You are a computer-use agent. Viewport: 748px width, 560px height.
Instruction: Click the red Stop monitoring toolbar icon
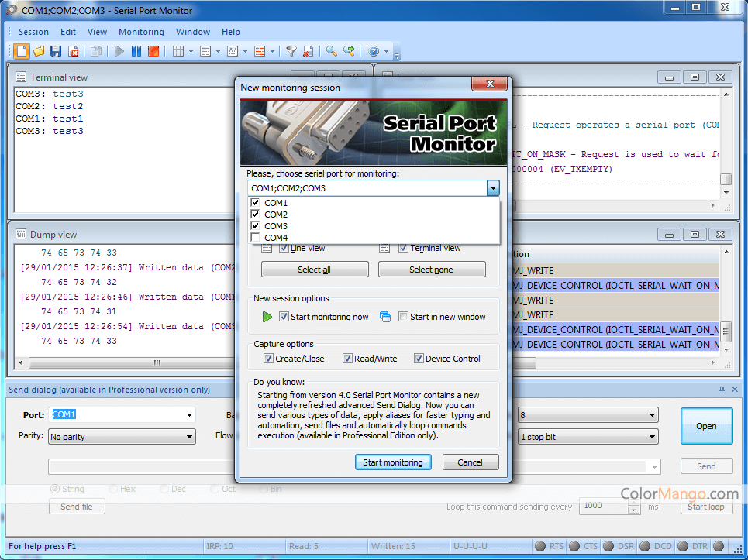tap(153, 51)
